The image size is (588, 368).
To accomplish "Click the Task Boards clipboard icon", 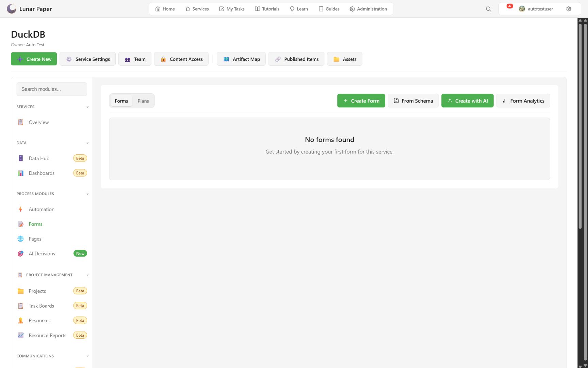I will click(21, 306).
